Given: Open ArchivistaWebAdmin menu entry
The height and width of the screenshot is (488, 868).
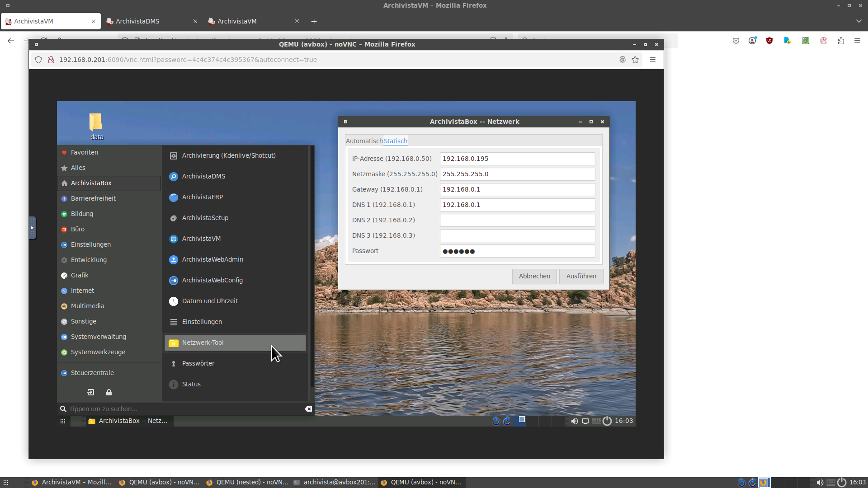Looking at the screenshot, I should [212, 259].
